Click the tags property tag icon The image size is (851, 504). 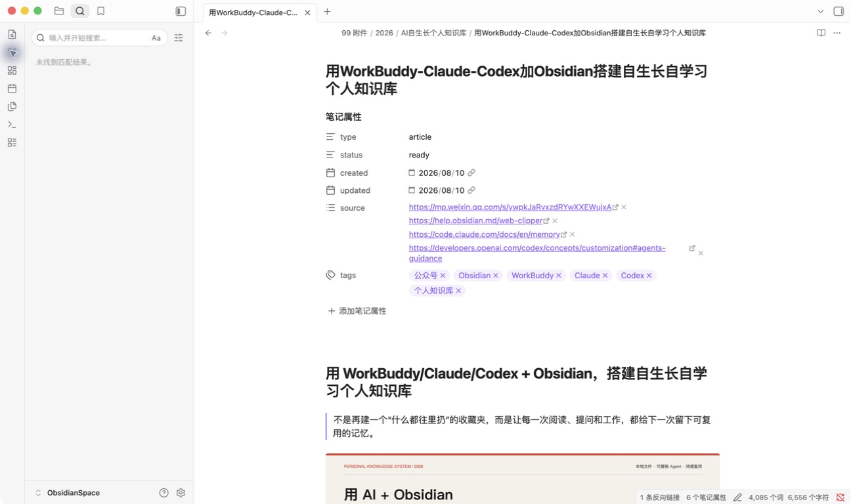pos(330,275)
